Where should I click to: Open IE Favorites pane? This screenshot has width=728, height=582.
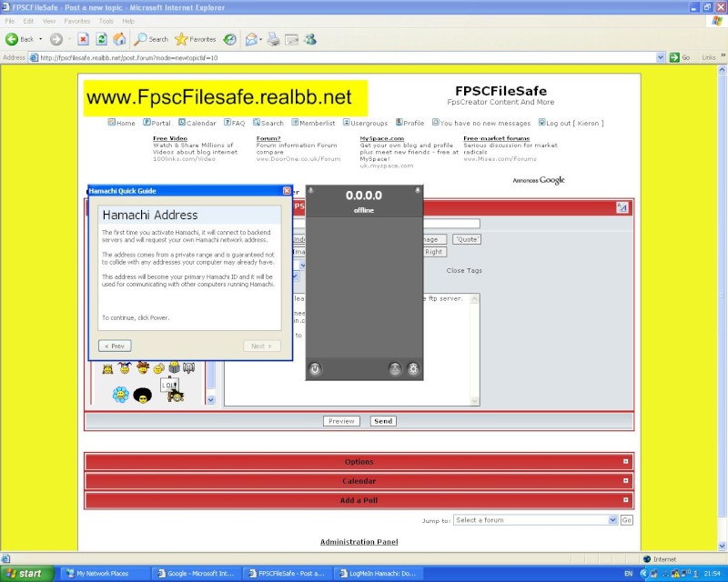point(195,39)
